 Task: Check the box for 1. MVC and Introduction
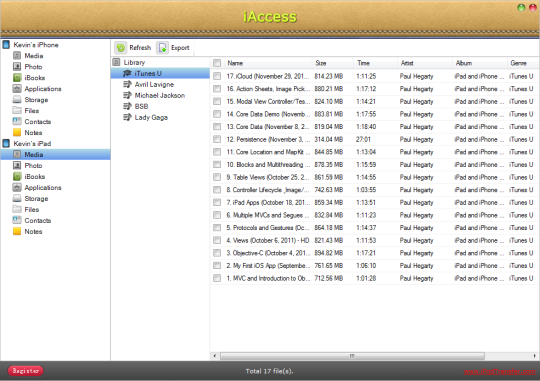[217, 278]
